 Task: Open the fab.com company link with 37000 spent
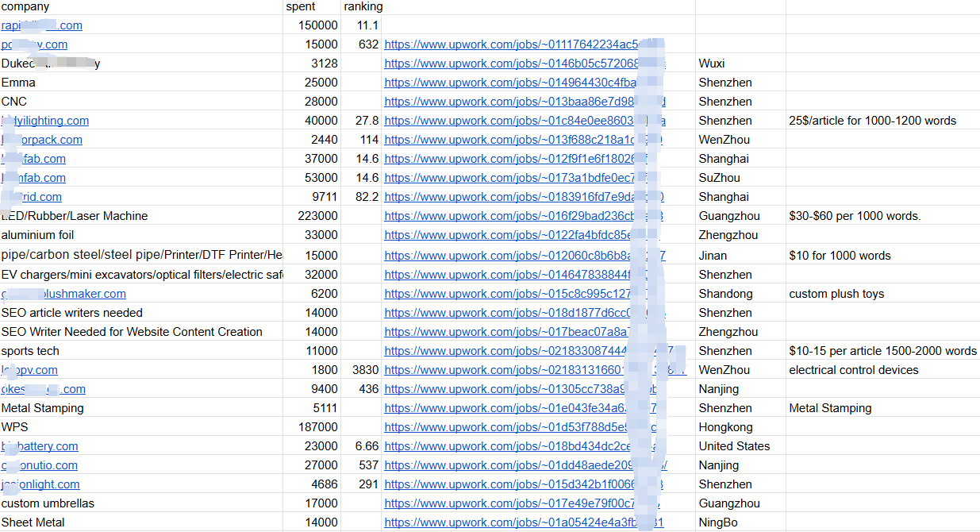click(x=33, y=159)
